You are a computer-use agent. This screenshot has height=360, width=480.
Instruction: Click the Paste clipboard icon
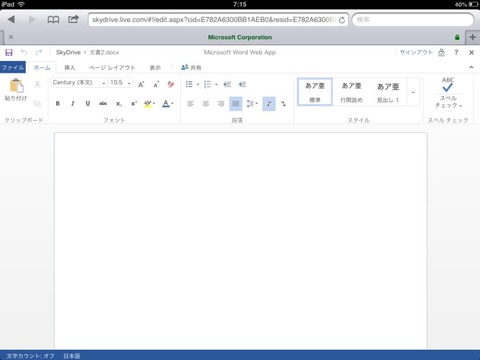[16, 85]
